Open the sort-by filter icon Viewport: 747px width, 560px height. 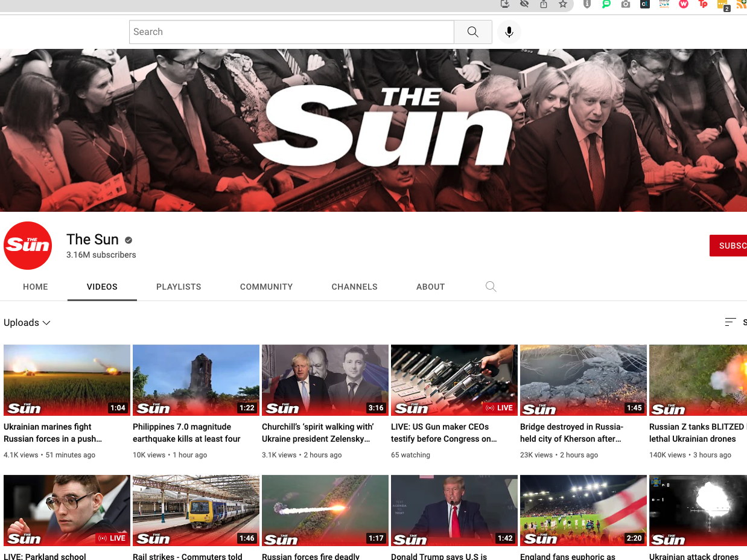pyautogui.click(x=731, y=322)
